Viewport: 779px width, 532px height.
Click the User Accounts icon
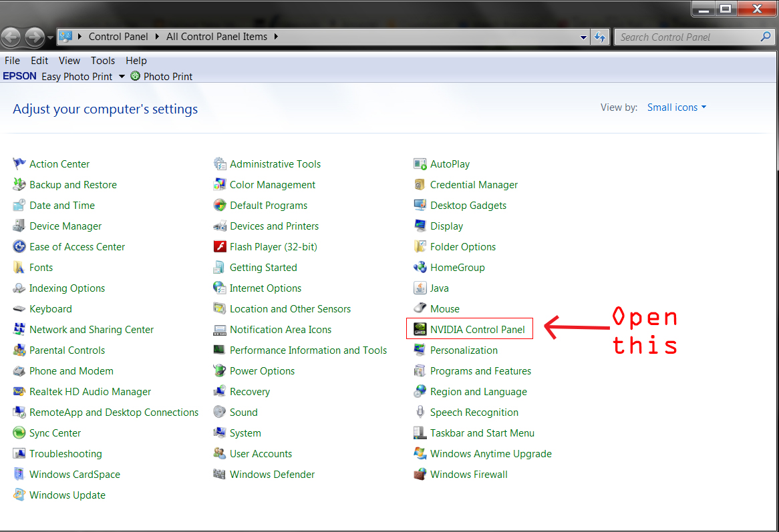[x=220, y=454]
